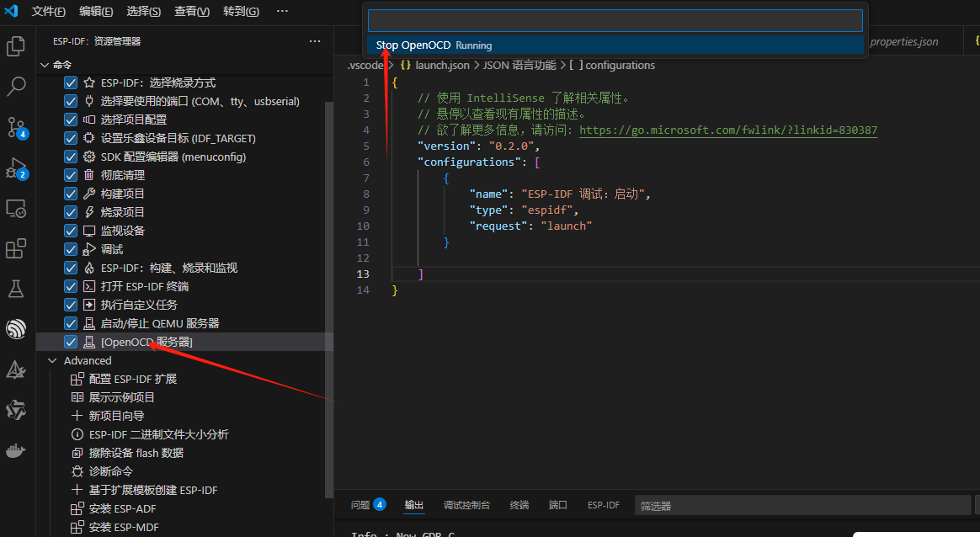Switch to the 终端 panel tab
This screenshot has height=537, width=980.
(519, 504)
